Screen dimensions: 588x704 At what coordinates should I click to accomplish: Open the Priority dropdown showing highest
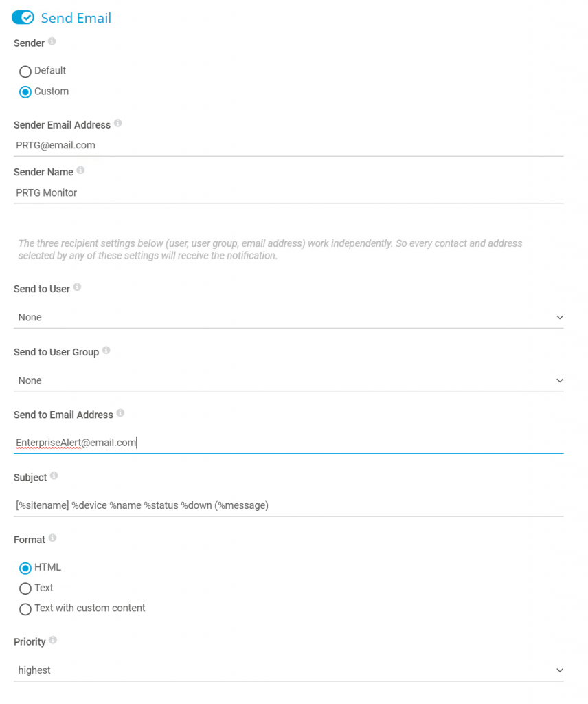coord(289,670)
